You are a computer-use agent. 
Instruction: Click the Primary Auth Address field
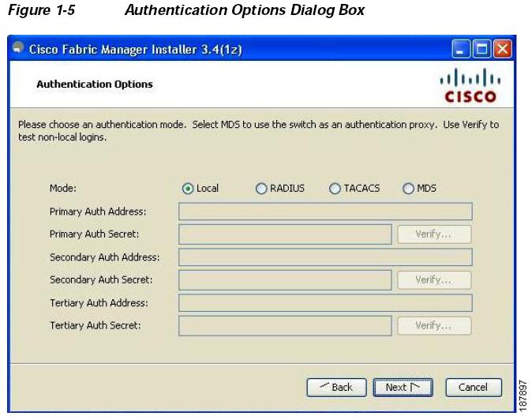[x=325, y=212]
